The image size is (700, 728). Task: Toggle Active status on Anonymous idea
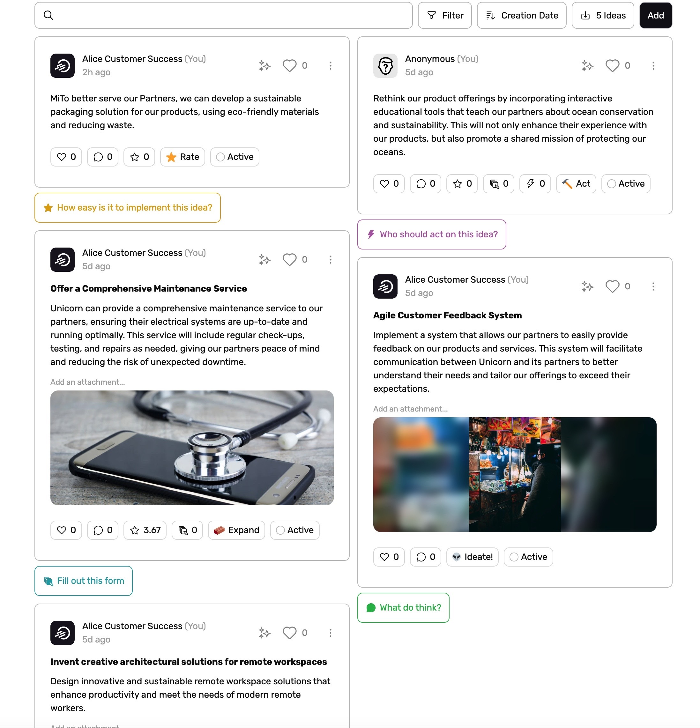coord(626,184)
